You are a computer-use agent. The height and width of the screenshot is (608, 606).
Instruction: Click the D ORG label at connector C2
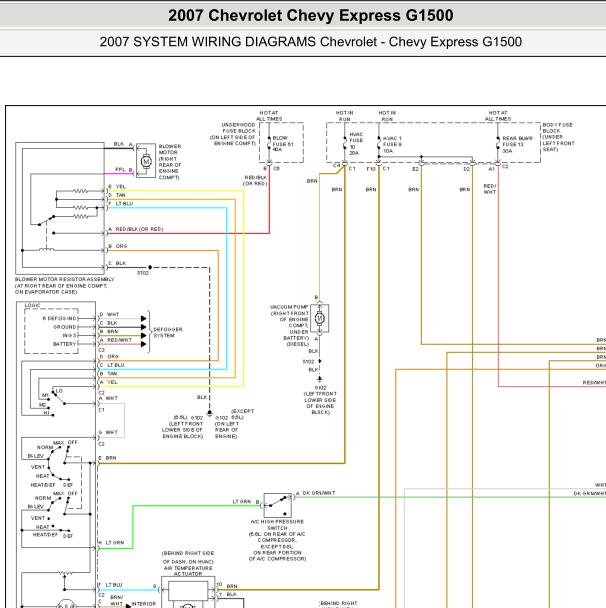point(109,356)
